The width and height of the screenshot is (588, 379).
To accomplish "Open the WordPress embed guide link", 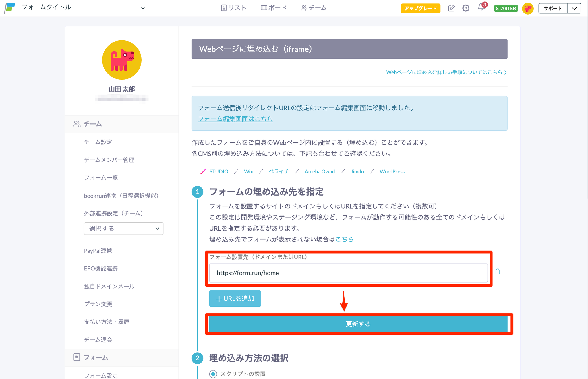I will pyautogui.click(x=392, y=171).
